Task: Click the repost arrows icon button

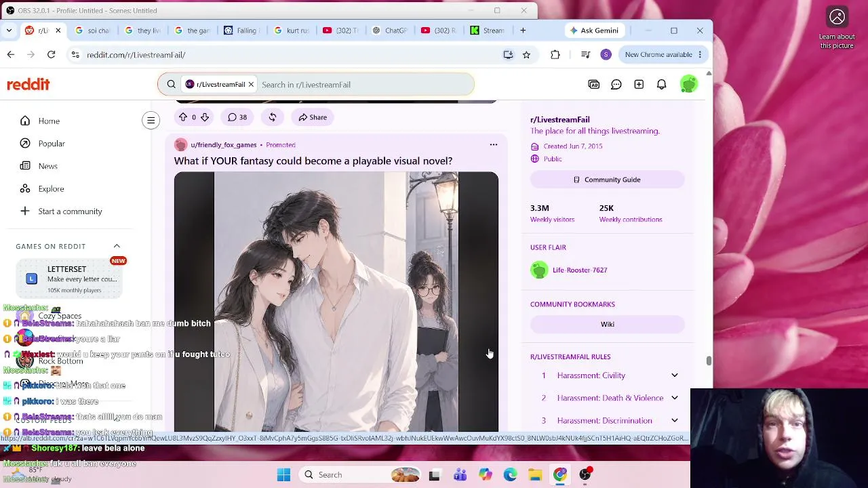Action: tap(273, 117)
